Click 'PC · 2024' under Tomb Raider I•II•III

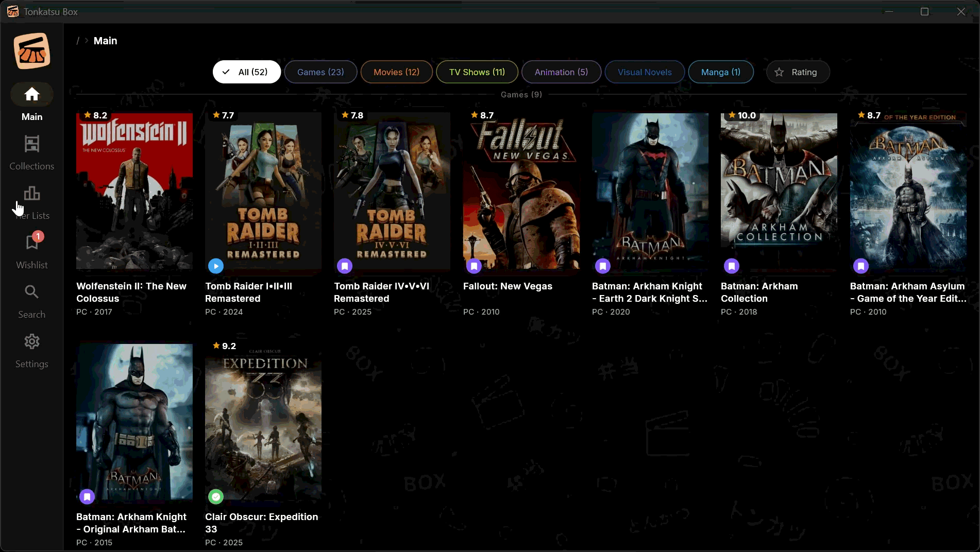click(x=224, y=312)
